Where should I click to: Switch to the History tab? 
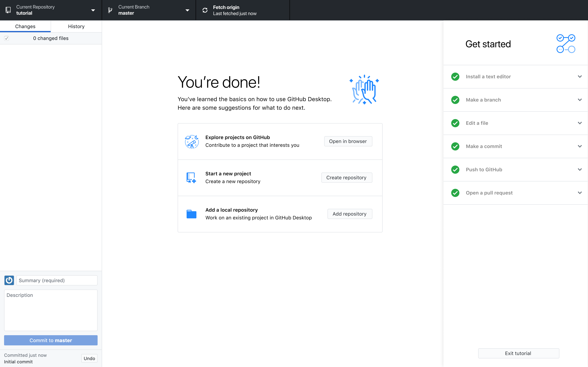(x=76, y=26)
